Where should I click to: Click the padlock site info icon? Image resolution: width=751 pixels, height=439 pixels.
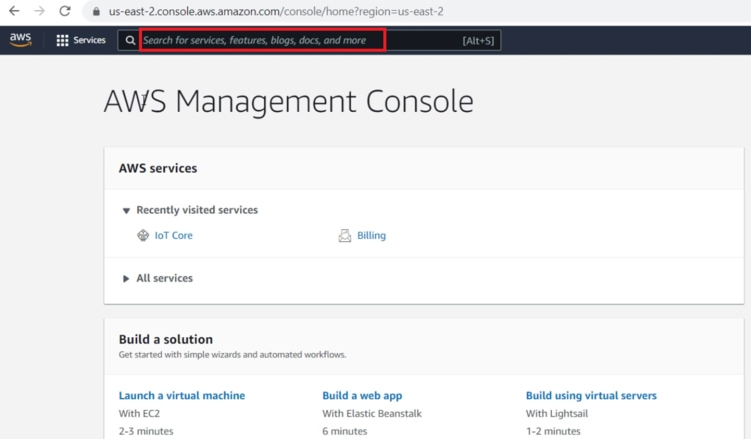(x=96, y=11)
